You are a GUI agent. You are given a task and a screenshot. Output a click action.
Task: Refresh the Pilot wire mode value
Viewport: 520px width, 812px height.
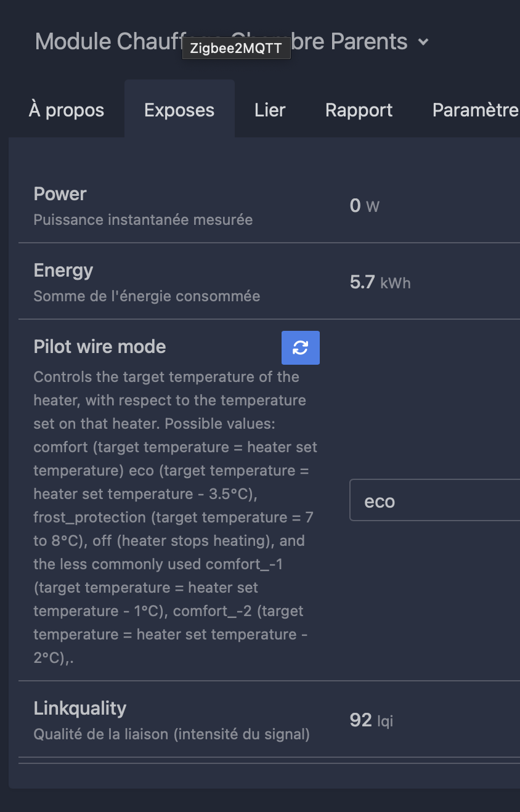[301, 347]
